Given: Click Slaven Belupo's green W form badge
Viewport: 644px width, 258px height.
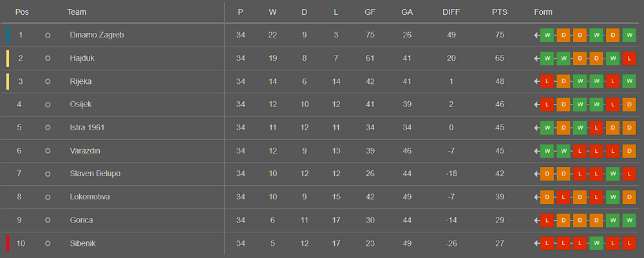Looking at the screenshot, I should [x=612, y=174].
